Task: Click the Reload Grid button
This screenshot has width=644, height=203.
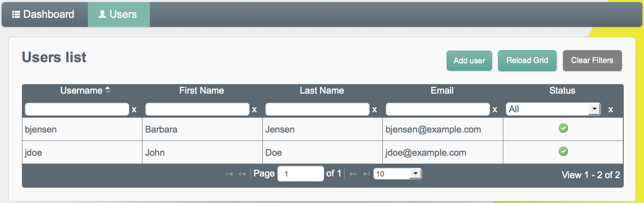Action: tap(527, 60)
